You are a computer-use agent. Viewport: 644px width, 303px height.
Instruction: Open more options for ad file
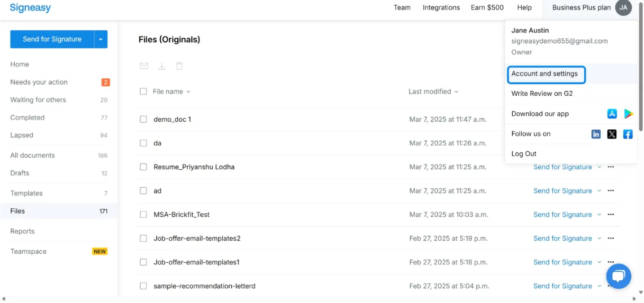[x=611, y=191]
